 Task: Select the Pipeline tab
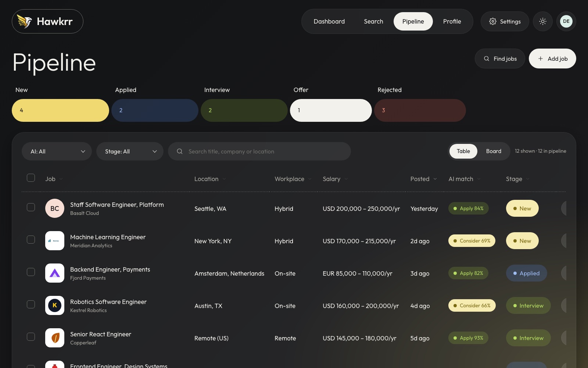pos(413,21)
